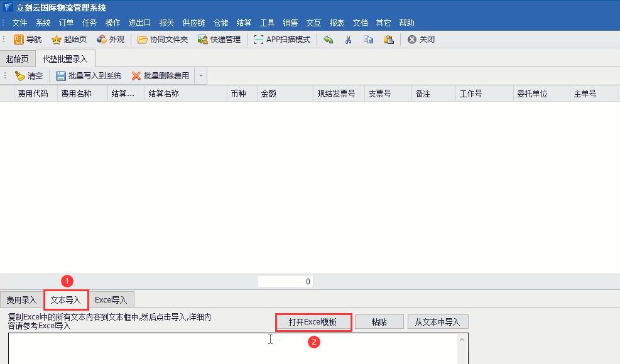Click the 粘贴 button
Image resolution: width=620 pixels, height=364 pixels.
[x=379, y=322]
